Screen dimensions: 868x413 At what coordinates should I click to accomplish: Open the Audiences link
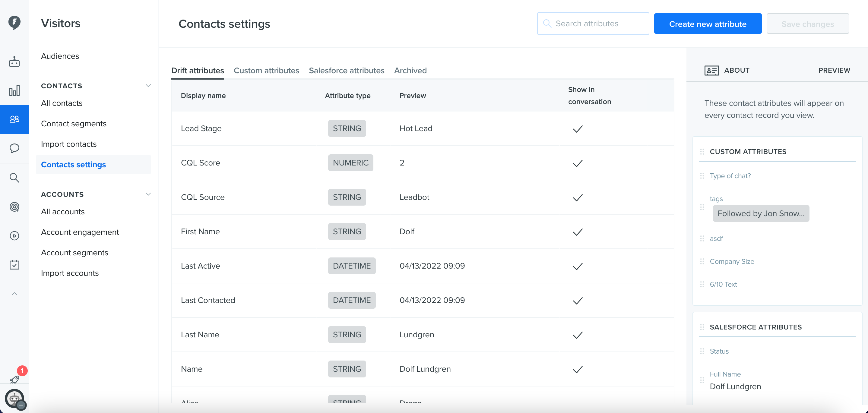pos(60,56)
